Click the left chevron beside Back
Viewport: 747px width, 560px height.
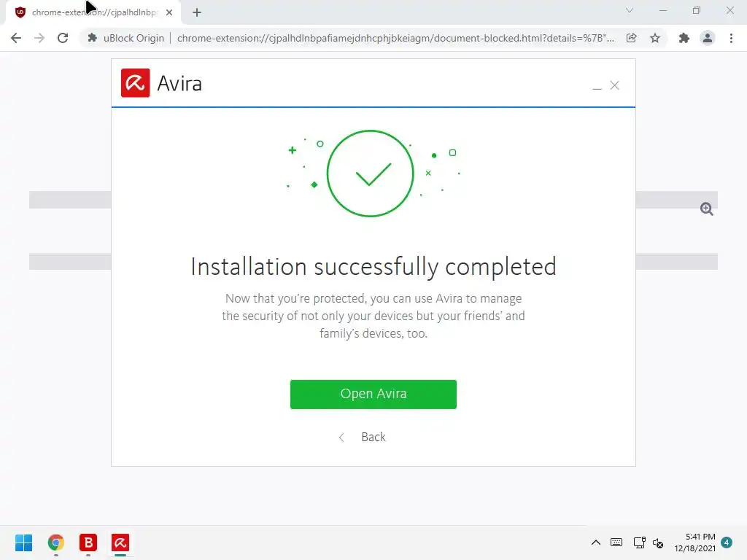[x=341, y=437]
